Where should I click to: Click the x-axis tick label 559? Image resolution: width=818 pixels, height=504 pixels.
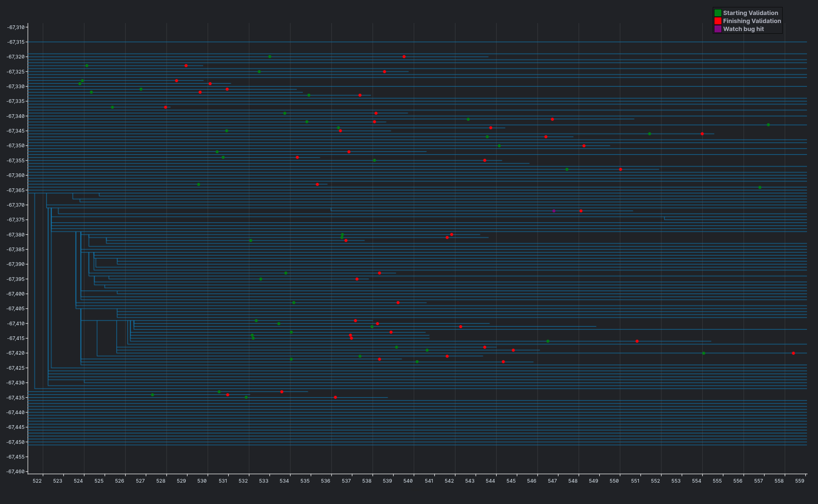click(x=800, y=481)
